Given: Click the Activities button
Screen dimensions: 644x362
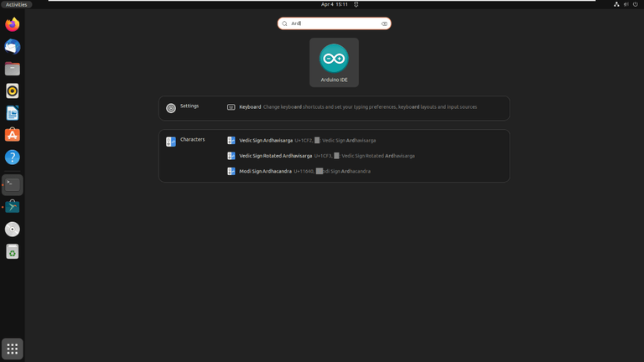Looking at the screenshot, I should (x=17, y=4).
